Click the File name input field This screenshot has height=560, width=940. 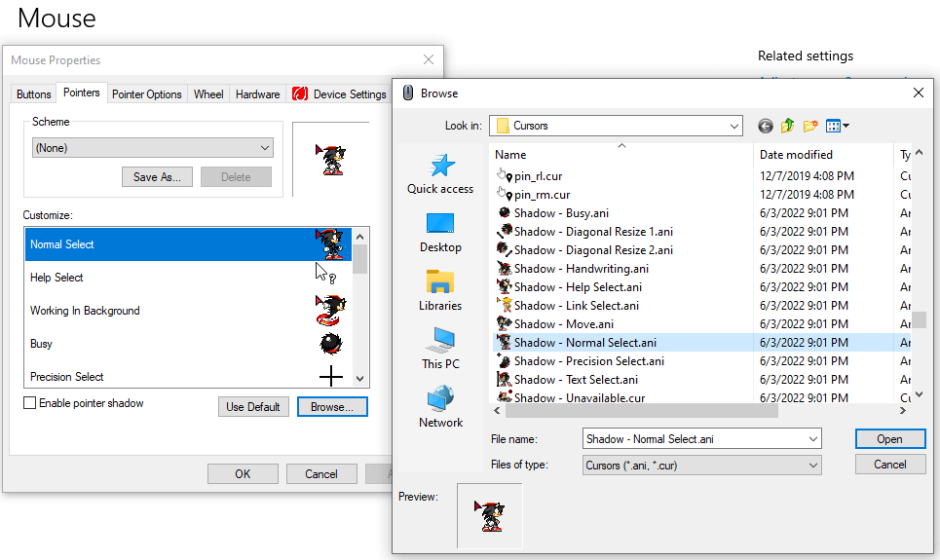coord(695,439)
